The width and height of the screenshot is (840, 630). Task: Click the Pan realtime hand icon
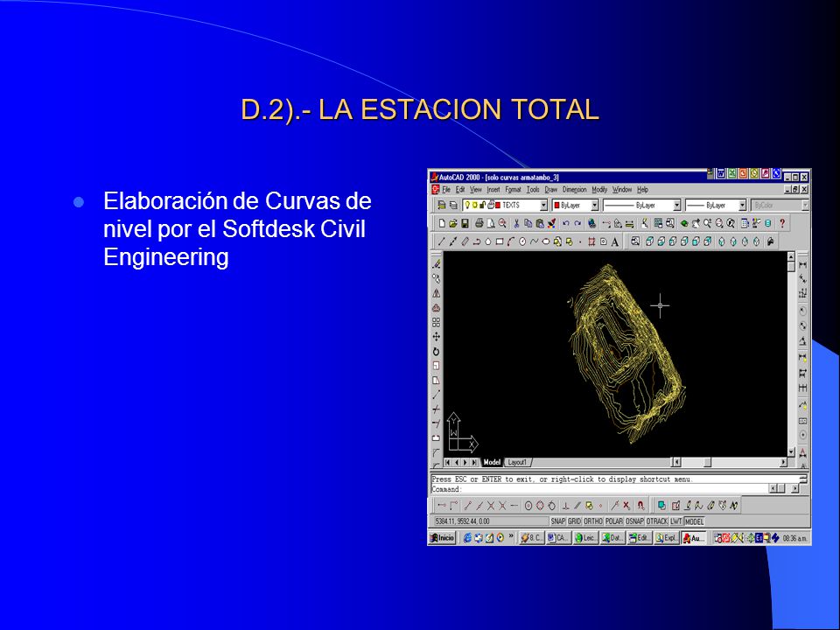(696, 223)
